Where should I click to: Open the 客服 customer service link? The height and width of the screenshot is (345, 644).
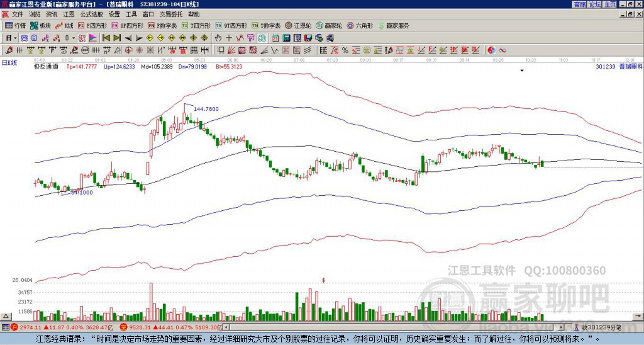(x=579, y=4)
